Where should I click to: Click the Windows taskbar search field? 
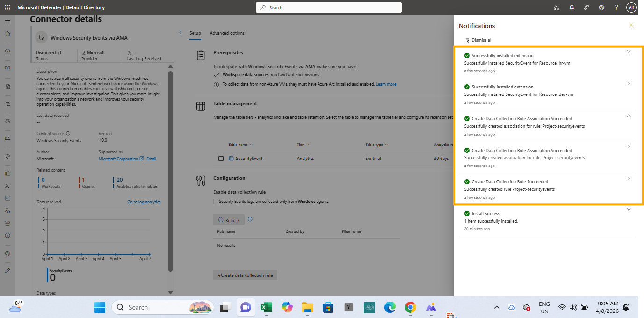(162, 307)
